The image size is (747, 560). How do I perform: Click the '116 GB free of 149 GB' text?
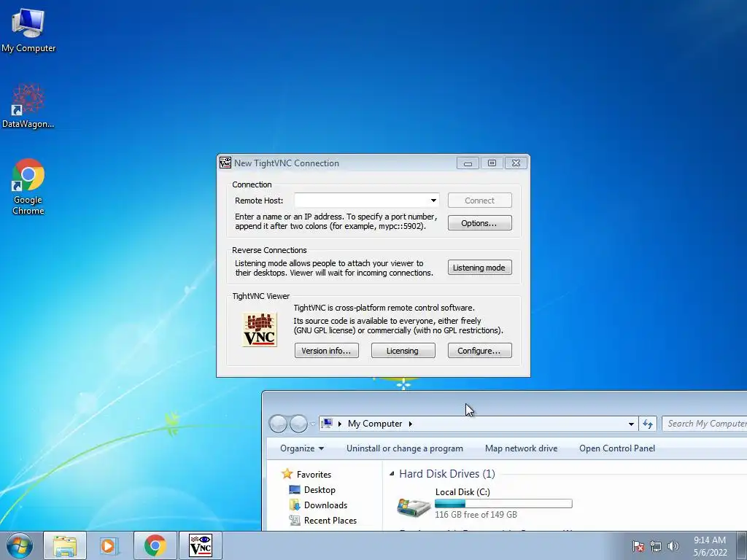pyautogui.click(x=476, y=514)
